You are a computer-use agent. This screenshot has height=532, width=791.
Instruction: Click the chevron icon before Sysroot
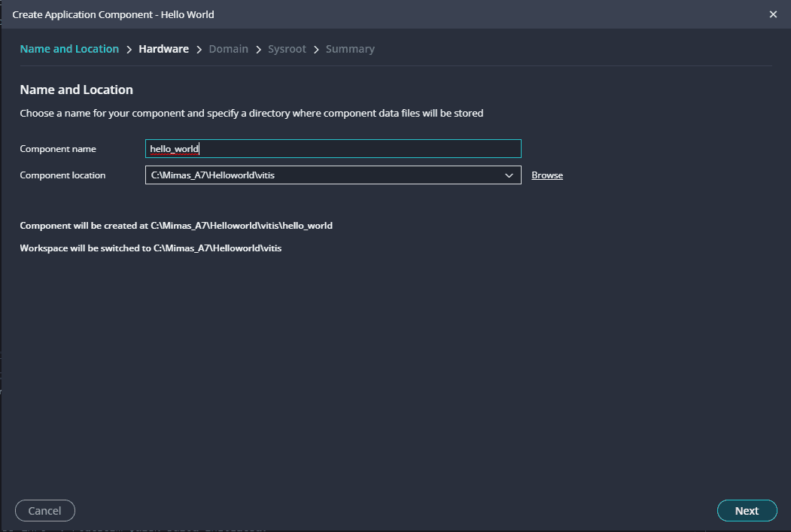[258, 50]
